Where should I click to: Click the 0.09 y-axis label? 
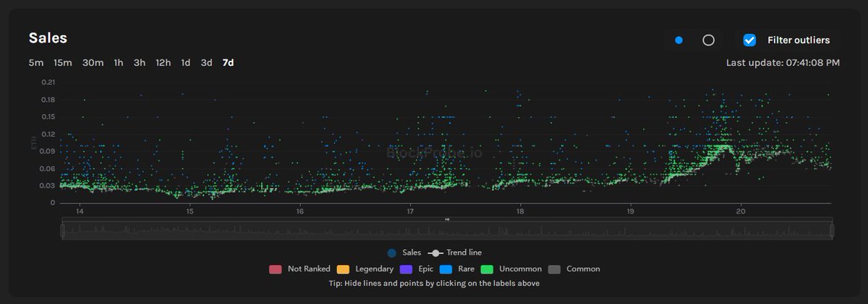(48, 151)
